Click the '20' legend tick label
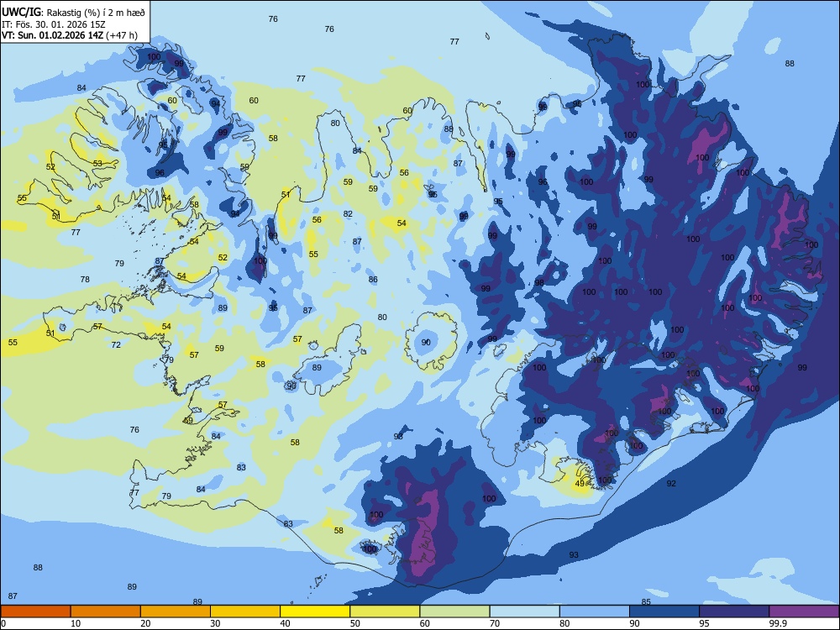This screenshot has height=630, width=840. click(x=145, y=623)
